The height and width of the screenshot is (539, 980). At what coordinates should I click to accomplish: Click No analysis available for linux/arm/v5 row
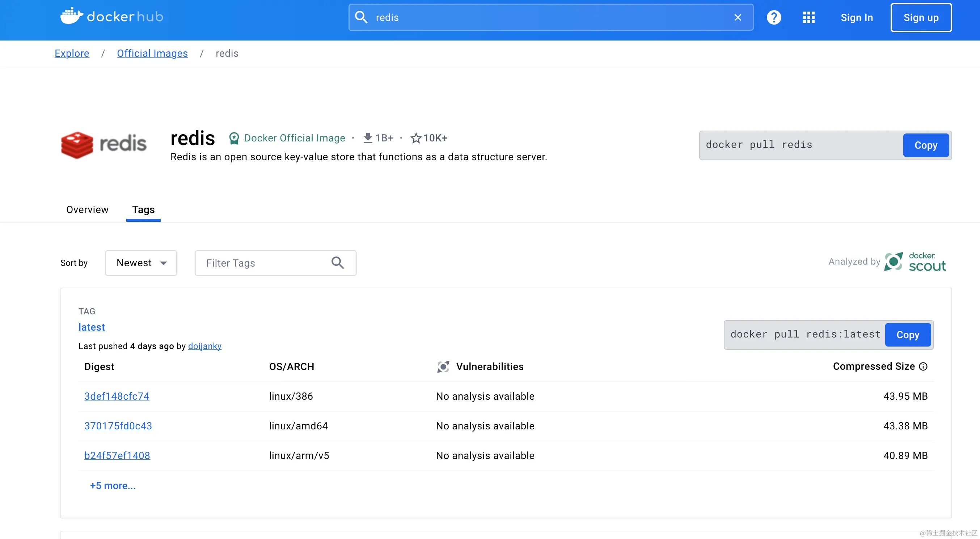pos(485,456)
